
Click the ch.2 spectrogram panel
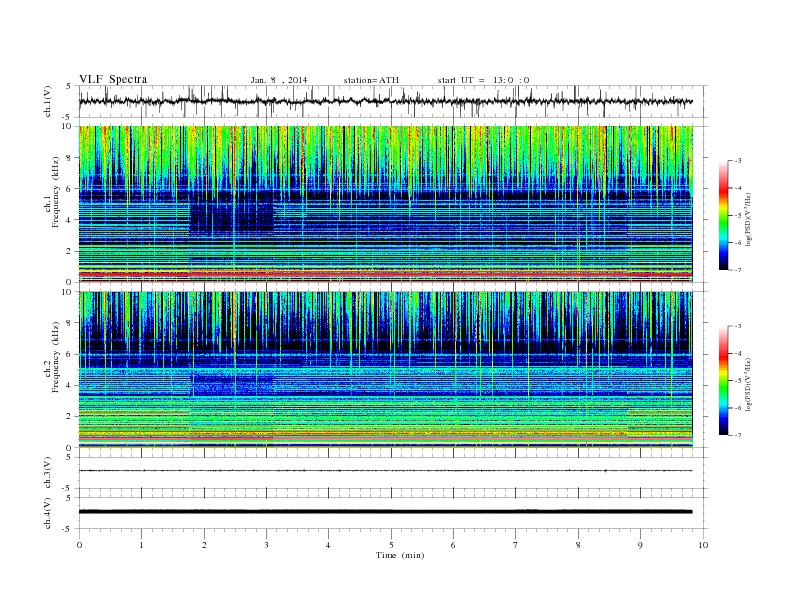pos(385,369)
